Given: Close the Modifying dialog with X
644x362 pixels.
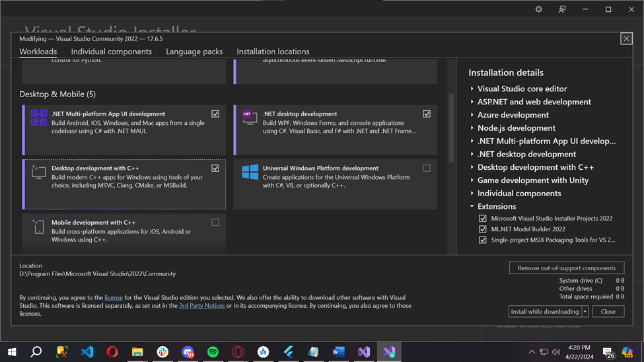Looking at the screenshot, I should [x=626, y=38].
